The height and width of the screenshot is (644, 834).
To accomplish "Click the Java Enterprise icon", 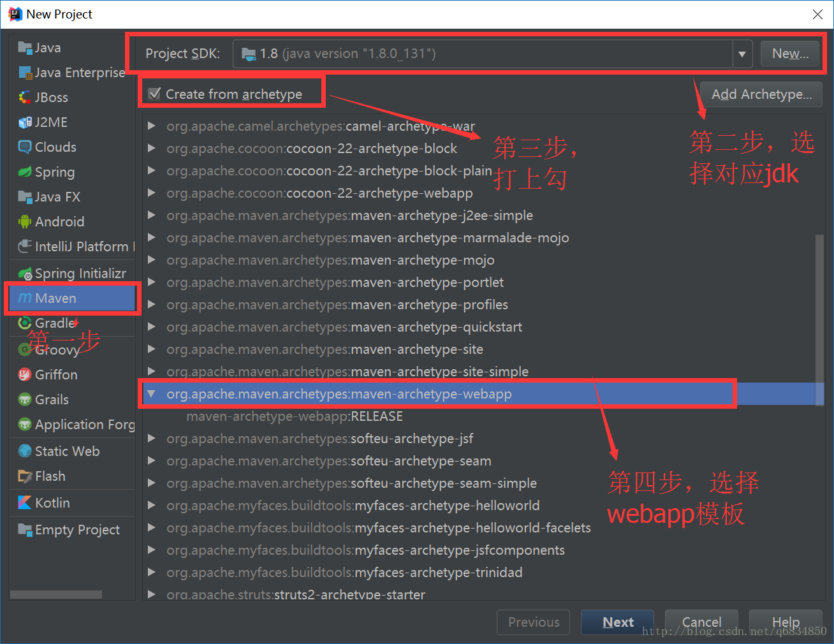I will tap(25, 73).
